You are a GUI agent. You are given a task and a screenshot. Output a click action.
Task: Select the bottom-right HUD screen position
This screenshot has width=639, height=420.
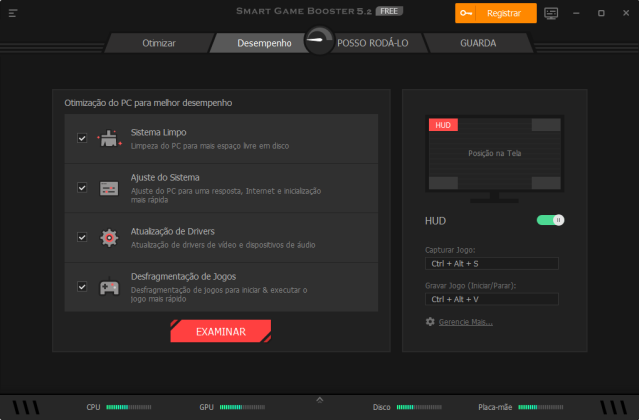[x=546, y=183]
